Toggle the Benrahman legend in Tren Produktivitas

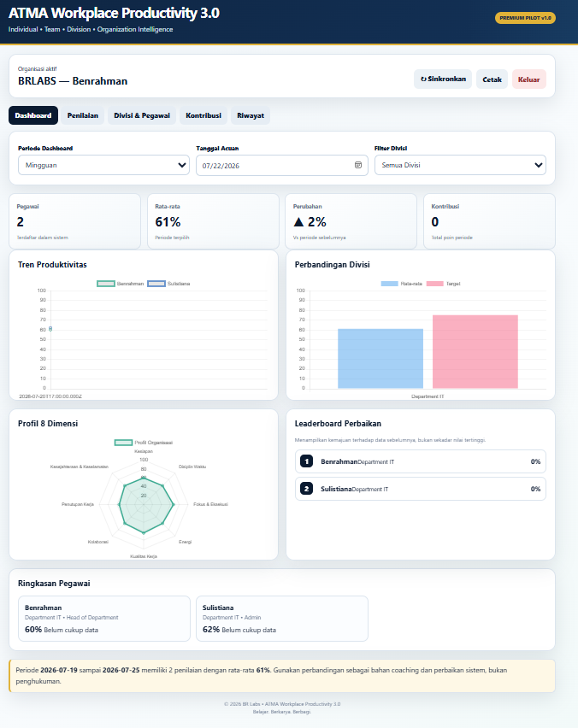tap(121, 284)
